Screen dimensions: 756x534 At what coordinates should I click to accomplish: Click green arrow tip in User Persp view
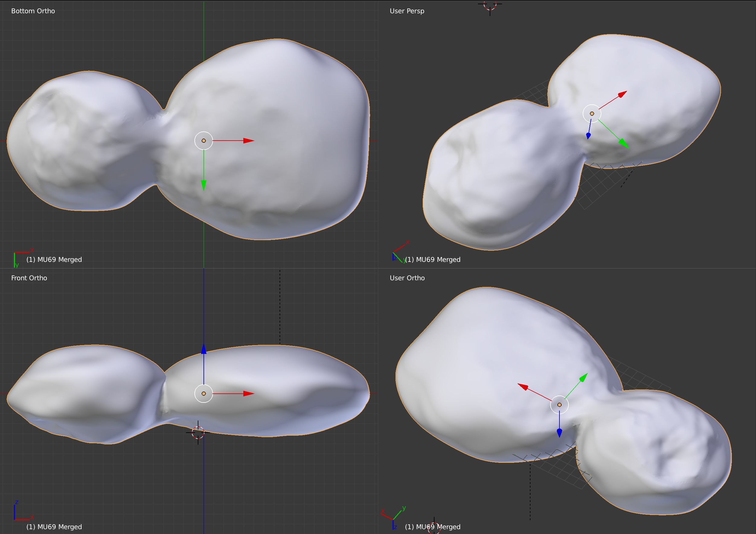click(624, 143)
